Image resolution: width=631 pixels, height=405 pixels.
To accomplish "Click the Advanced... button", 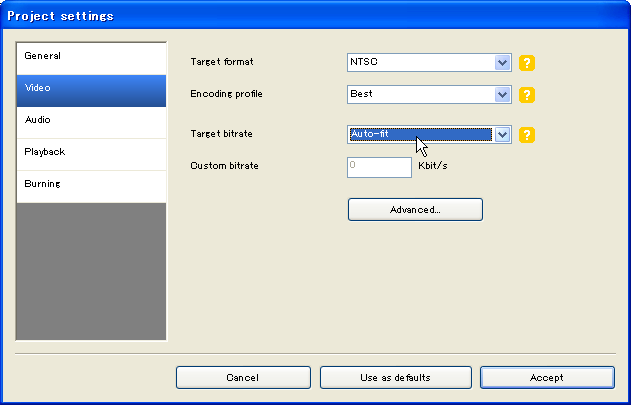I will tap(415, 210).
